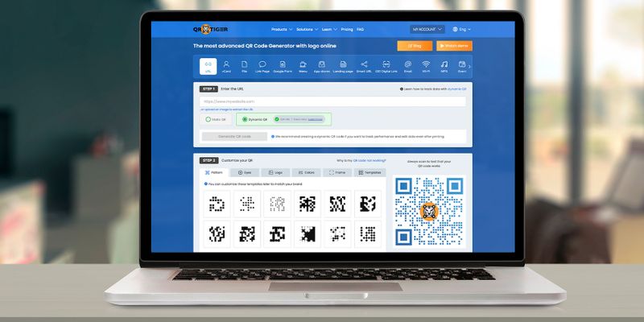Click the URL input field
The height and width of the screenshot is (322, 644).
(x=332, y=101)
